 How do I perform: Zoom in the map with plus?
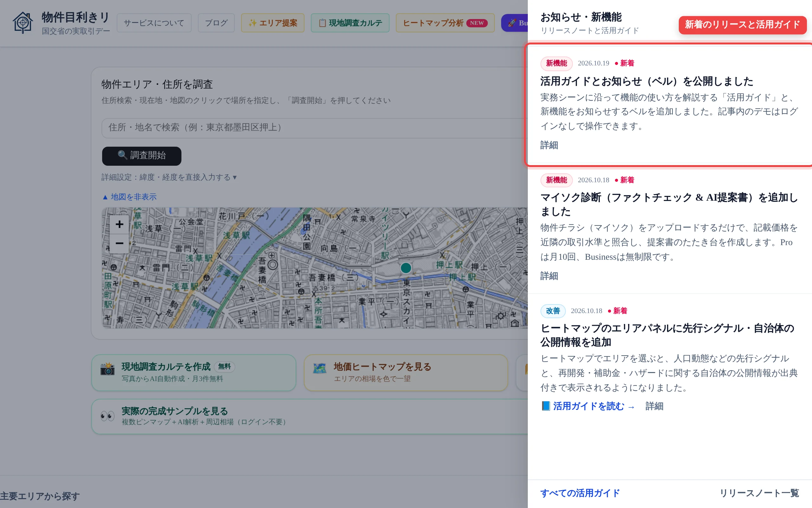pyautogui.click(x=120, y=224)
